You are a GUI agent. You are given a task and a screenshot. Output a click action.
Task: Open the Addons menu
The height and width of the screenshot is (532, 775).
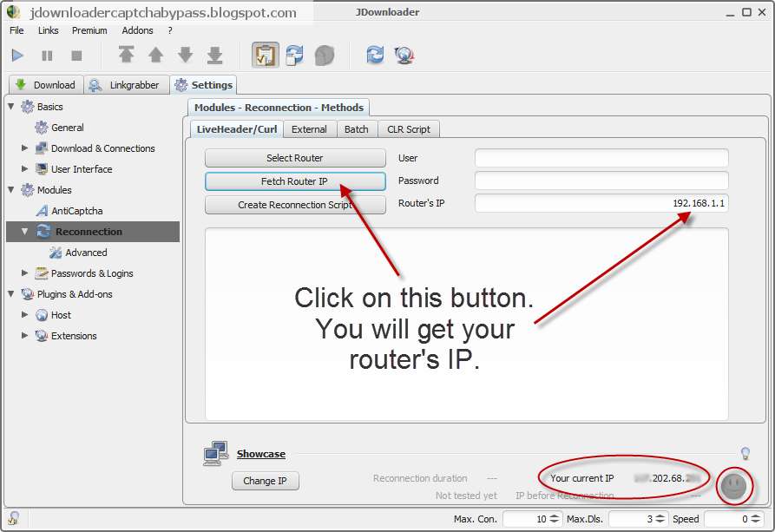tap(137, 30)
